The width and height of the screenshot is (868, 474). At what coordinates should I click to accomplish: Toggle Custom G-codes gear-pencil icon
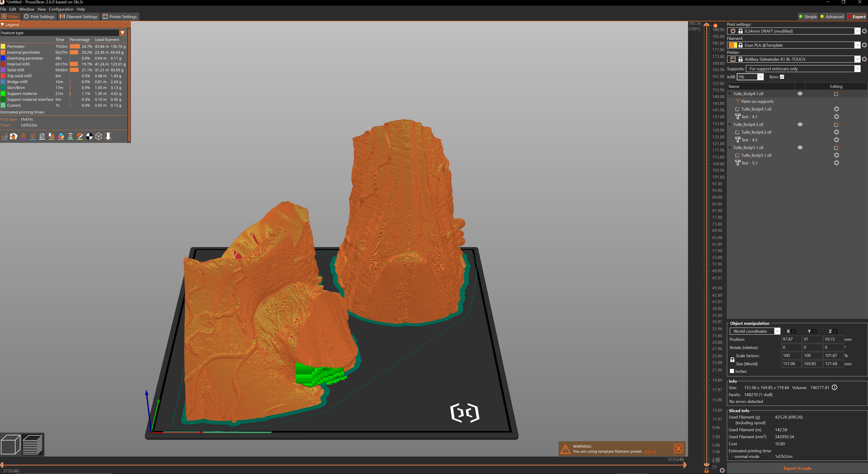click(80, 136)
